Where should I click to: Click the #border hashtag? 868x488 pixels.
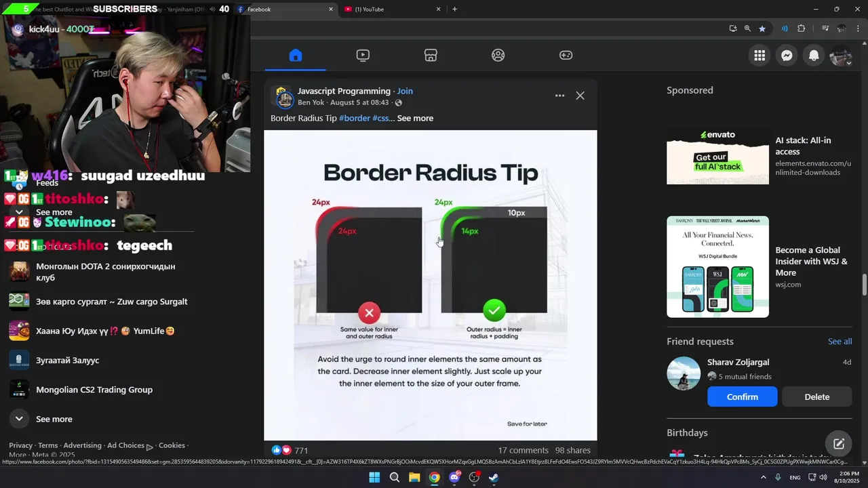355,118
